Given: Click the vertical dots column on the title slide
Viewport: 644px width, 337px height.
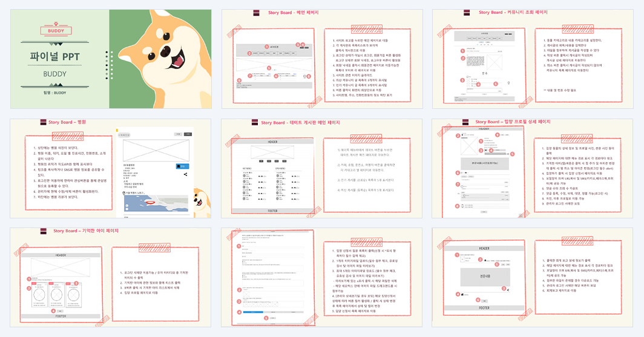Looking at the screenshot, I should (x=107, y=65).
